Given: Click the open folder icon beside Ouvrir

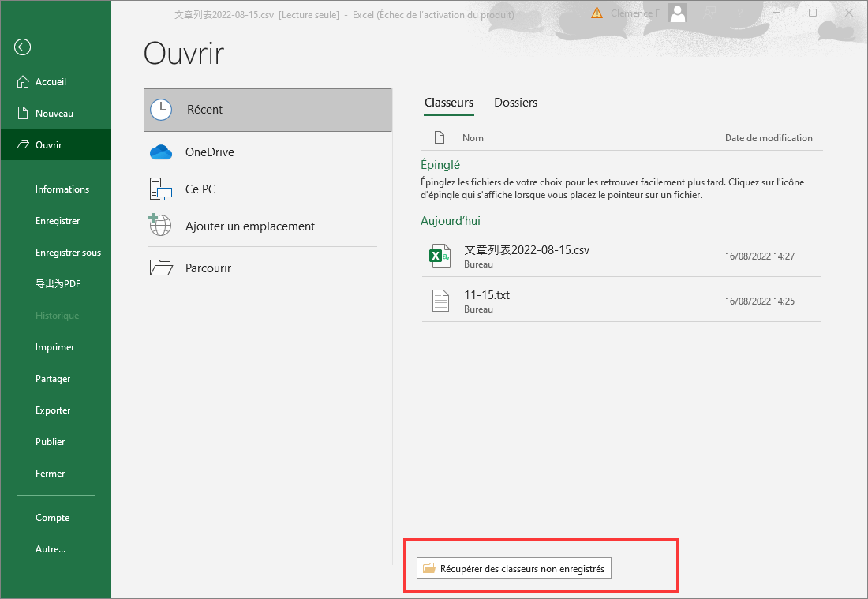Looking at the screenshot, I should pos(23,144).
